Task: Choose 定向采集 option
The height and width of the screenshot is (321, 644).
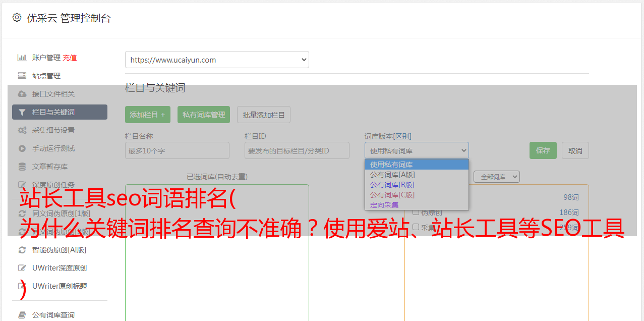Action: 417,205
